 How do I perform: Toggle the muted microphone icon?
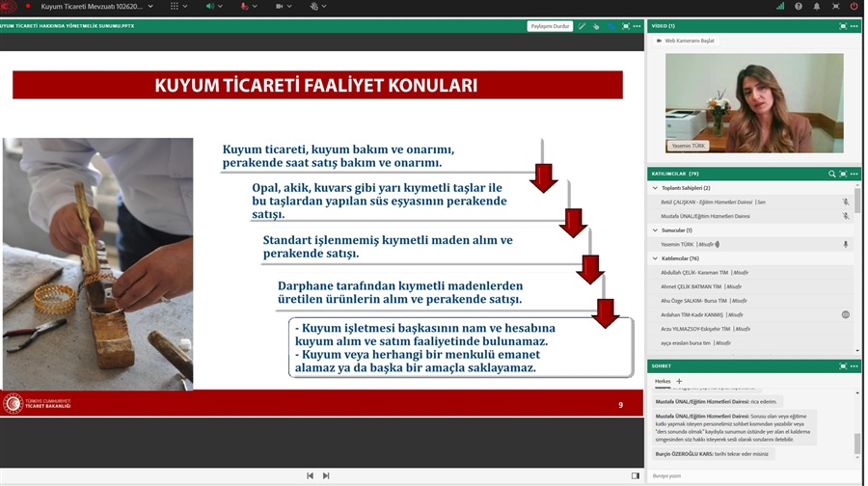coord(244,6)
